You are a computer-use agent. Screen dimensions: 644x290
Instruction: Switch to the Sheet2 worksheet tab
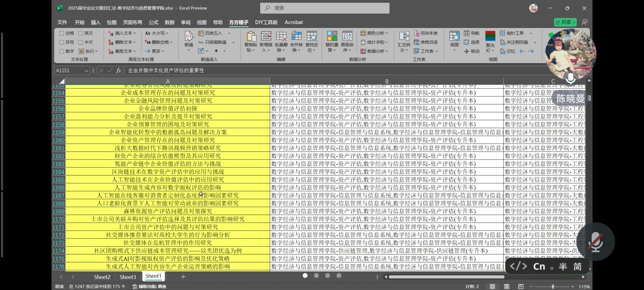pos(102,277)
